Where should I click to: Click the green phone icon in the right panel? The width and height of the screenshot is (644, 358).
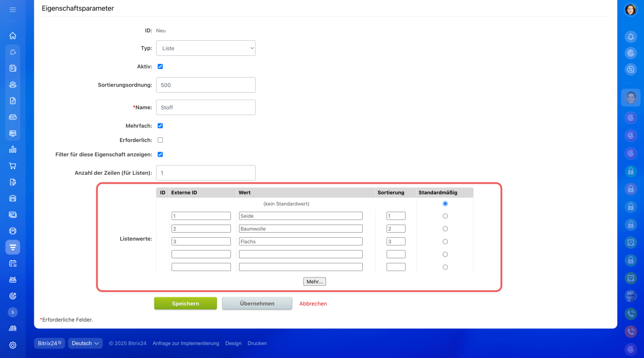[x=631, y=314]
